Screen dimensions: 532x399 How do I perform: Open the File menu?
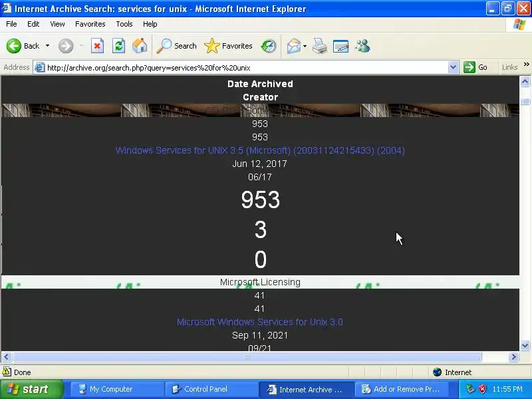tap(11, 24)
